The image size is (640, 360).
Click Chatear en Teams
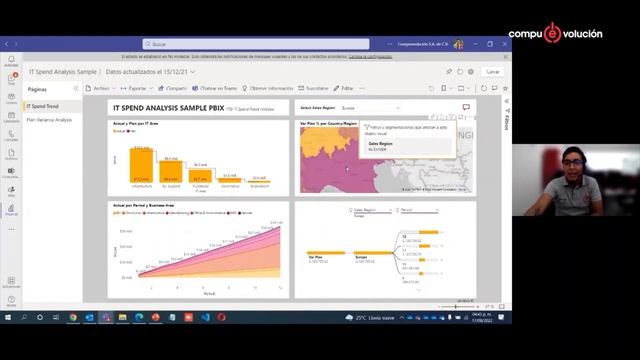(x=214, y=88)
